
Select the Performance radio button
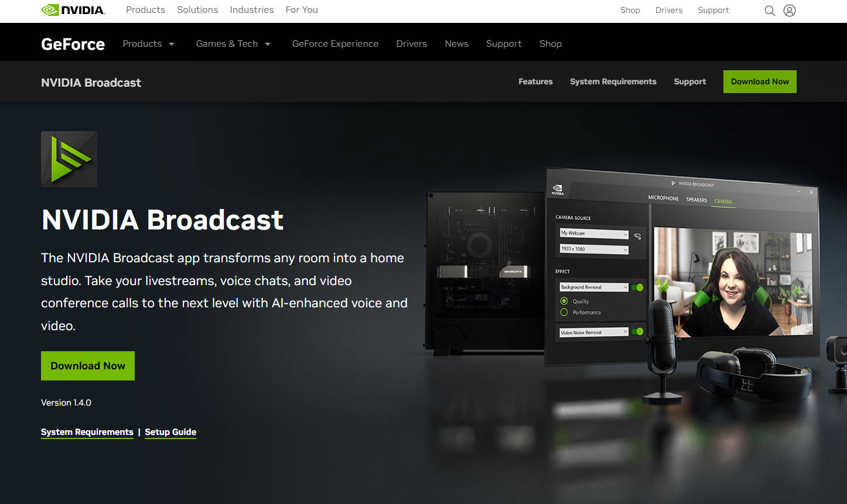[563, 312]
